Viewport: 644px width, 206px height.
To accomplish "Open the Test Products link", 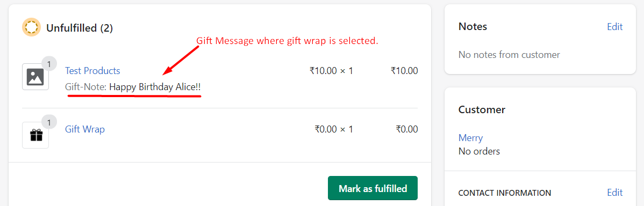I will coord(92,71).
